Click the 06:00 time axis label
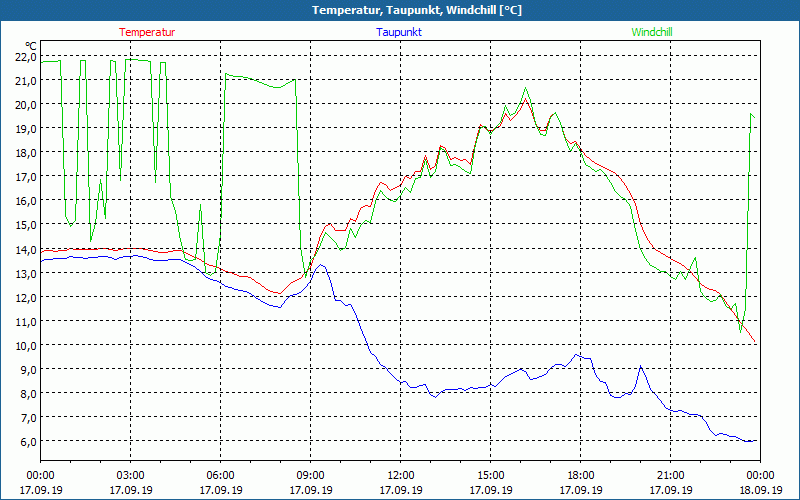800x500 pixels. pyautogui.click(x=220, y=476)
